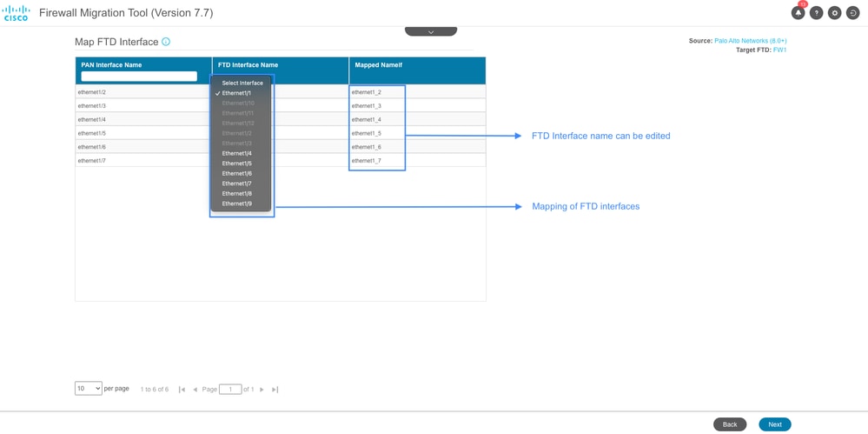Choose the Select Interface option in dropdown
This screenshot has height=434, width=868.
pos(242,83)
